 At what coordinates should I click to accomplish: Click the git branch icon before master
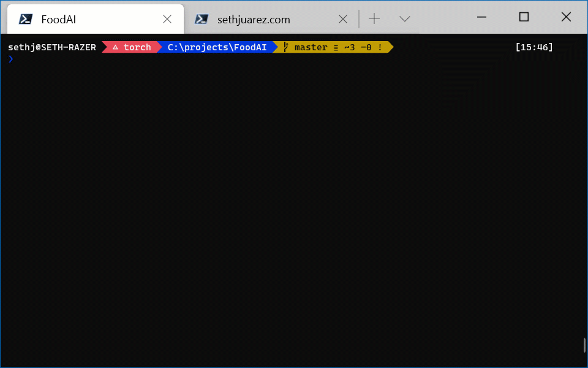tap(285, 47)
